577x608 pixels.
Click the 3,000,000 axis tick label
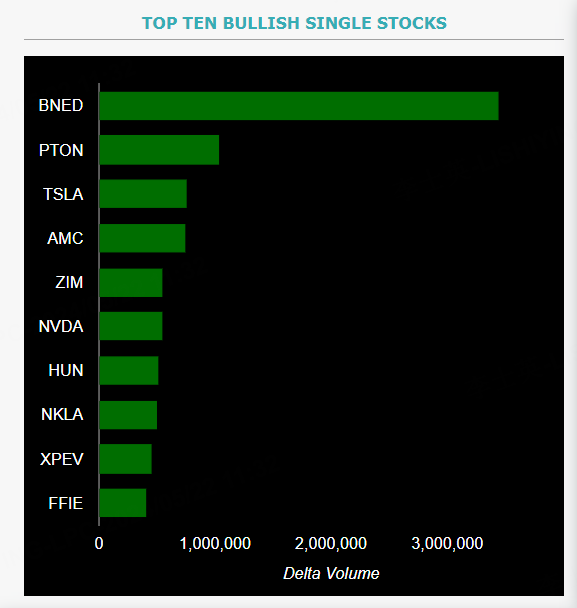point(447,544)
